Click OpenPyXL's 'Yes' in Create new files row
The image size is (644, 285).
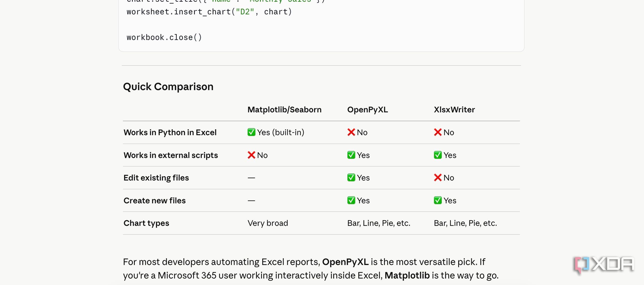point(358,201)
